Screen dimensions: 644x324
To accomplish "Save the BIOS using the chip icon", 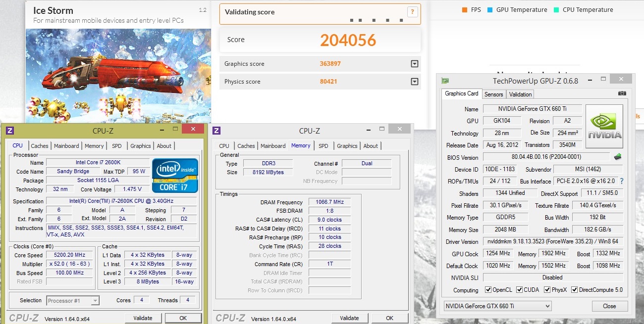I will [618, 157].
